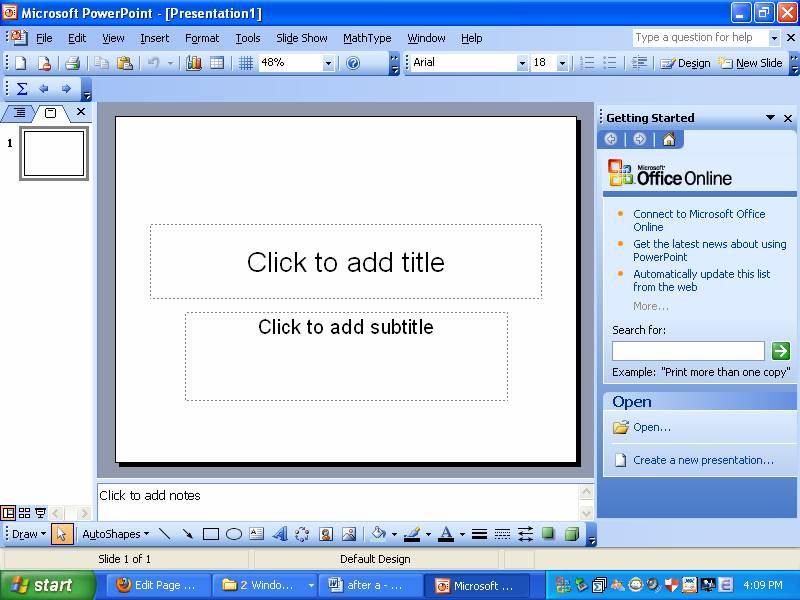Click MathType left blue arrow icon
The width and height of the screenshot is (800, 600).
click(44, 89)
